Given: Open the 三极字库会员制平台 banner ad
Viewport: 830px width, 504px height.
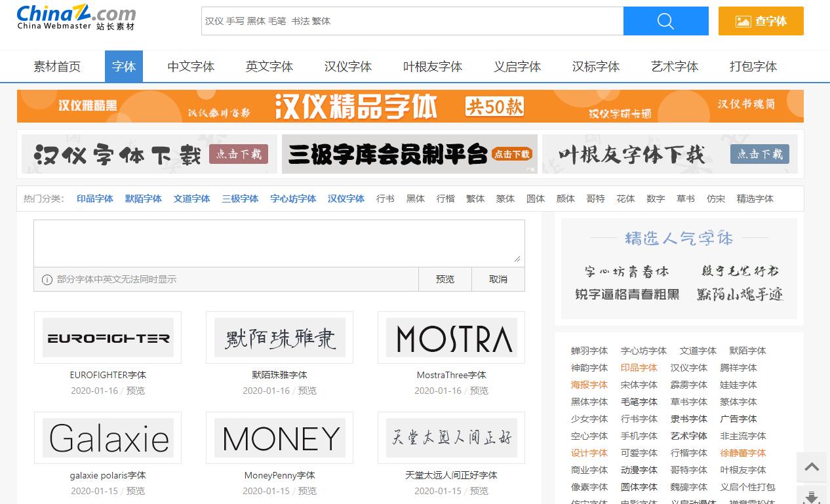Looking at the screenshot, I should [409, 154].
